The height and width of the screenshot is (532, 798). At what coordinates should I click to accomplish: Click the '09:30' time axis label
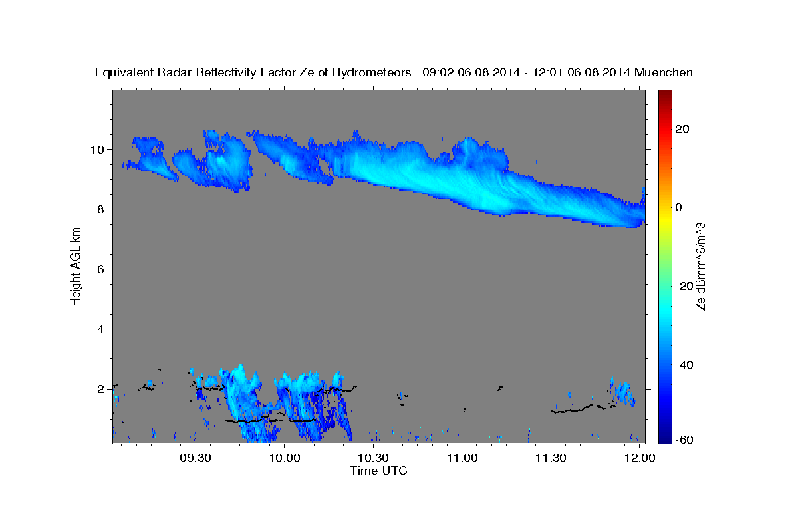[x=197, y=458]
